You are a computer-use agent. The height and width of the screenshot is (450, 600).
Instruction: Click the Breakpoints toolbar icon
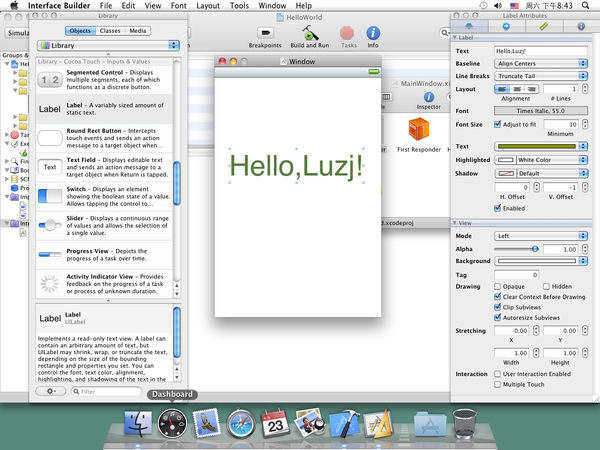pos(265,33)
